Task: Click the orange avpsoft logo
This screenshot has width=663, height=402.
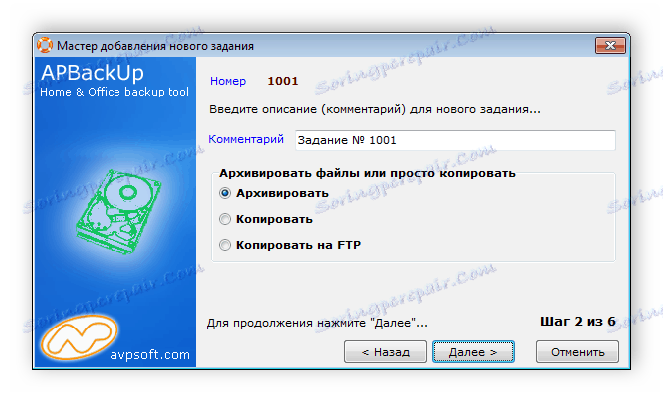Action: coord(79,337)
